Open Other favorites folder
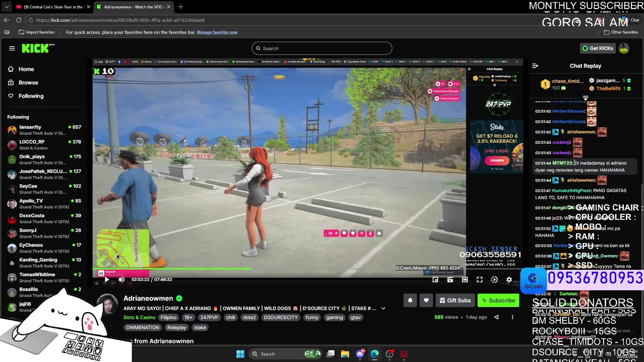Viewport: 644px width, 362px height. click(621, 32)
